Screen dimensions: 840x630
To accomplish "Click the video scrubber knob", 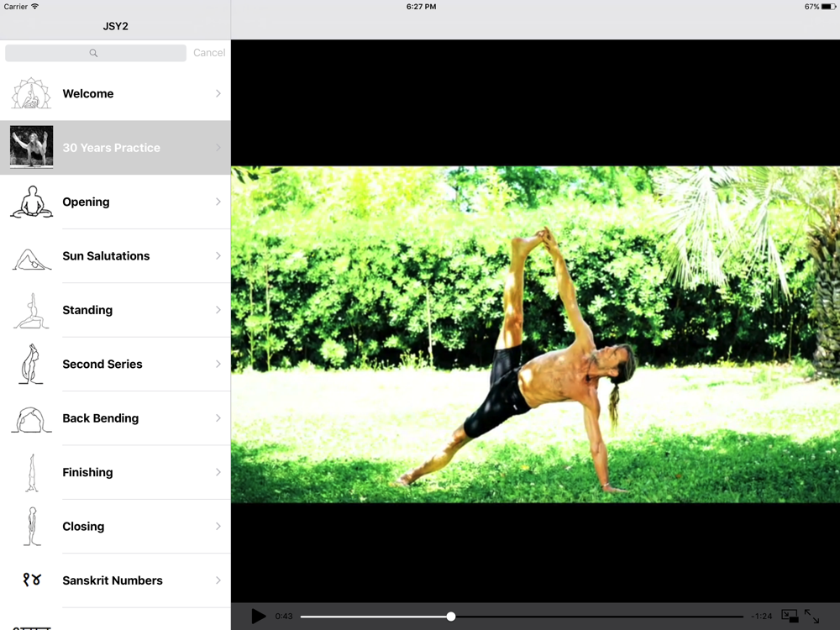I will click(x=451, y=617).
